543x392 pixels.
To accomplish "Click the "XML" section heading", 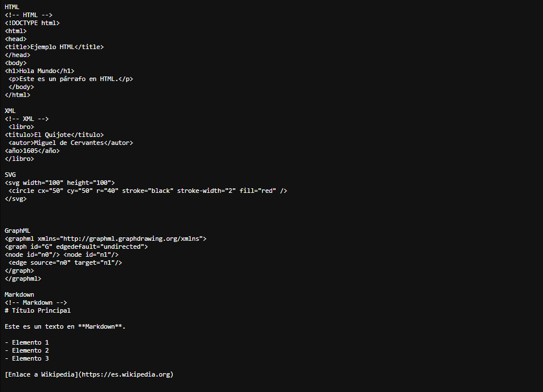I will (10, 111).
